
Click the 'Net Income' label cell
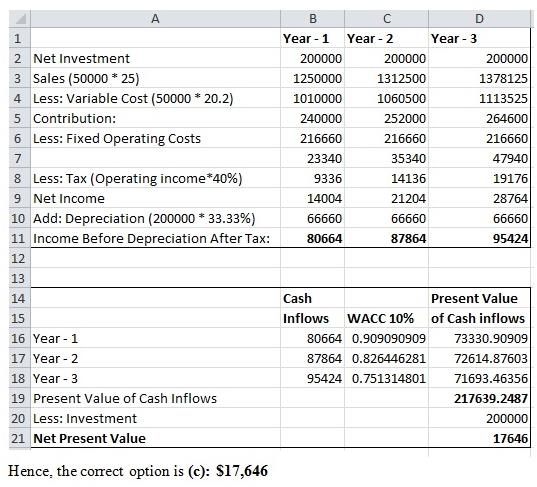[155, 198]
